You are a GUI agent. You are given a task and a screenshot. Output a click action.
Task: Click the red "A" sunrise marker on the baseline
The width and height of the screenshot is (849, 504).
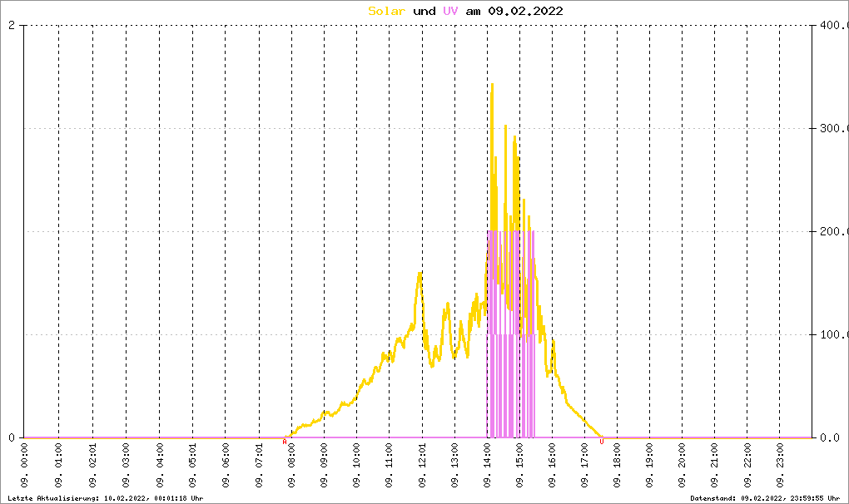pos(285,442)
